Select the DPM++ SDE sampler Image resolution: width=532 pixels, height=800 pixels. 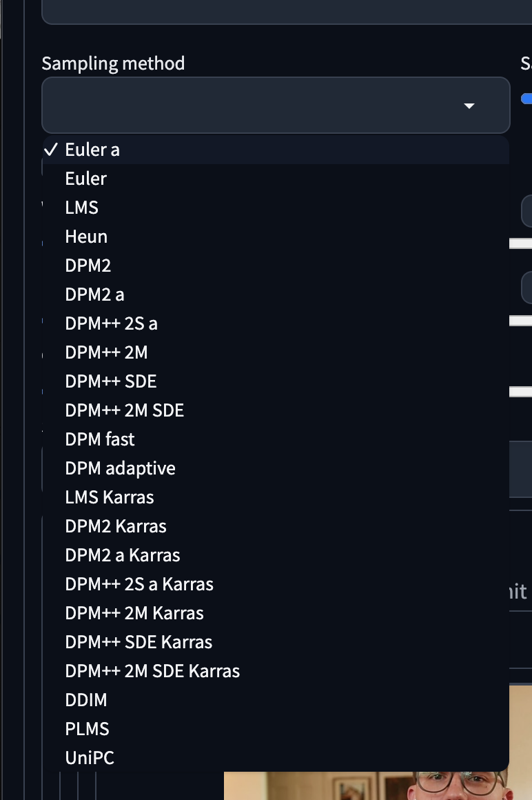tap(110, 381)
